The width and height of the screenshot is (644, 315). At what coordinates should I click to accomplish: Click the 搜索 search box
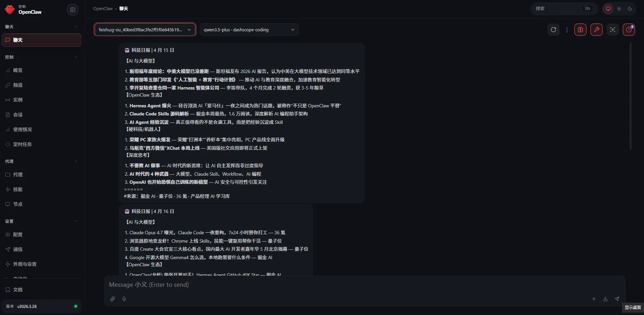click(564, 8)
